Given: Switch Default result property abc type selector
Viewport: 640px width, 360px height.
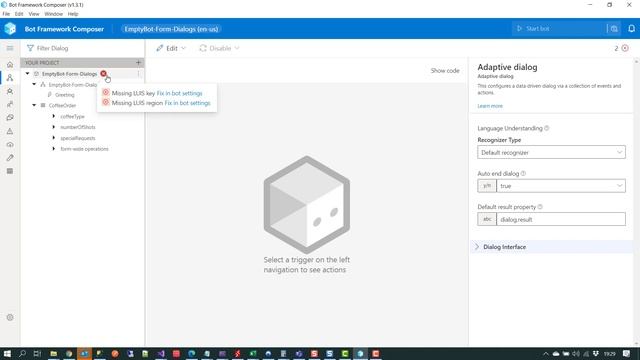Looking at the screenshot, I should [487, 219].
